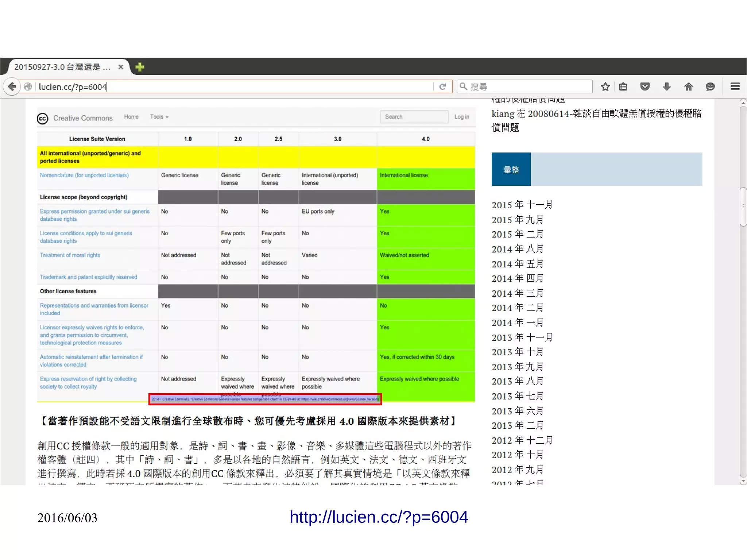Screen dimensions: 747x560
Task: Click the 彙整 archive heading block
Action: point(511,170)
